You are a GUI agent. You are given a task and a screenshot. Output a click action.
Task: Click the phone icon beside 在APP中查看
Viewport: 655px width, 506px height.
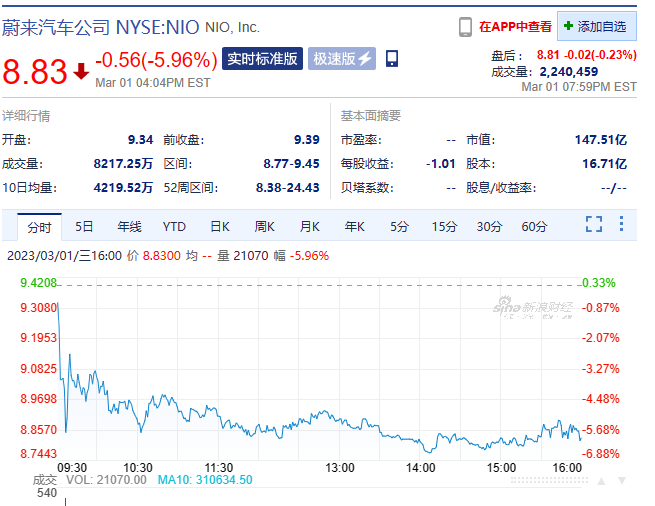(x=465, y=27)
